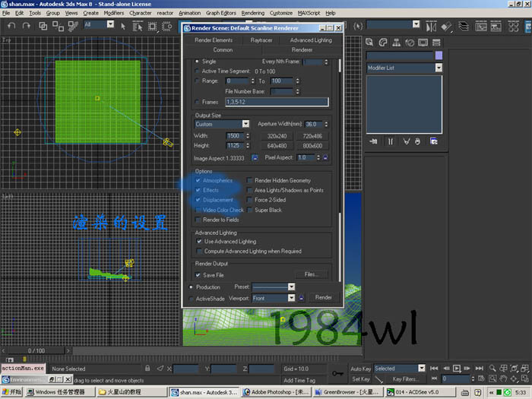Viewport: 532px width, 399px height.
Task: Select the ActiveShade render mode radio
Action: click(192, 299)
